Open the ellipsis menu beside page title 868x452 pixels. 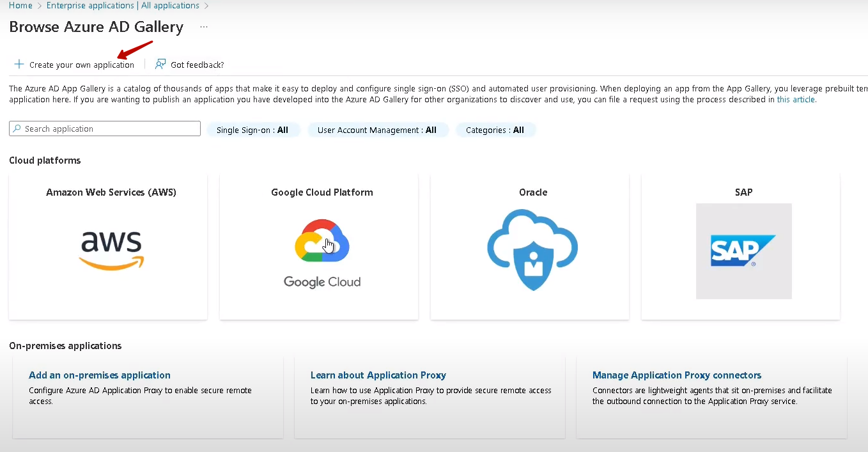pyautogui.click(x=204, y=27)
